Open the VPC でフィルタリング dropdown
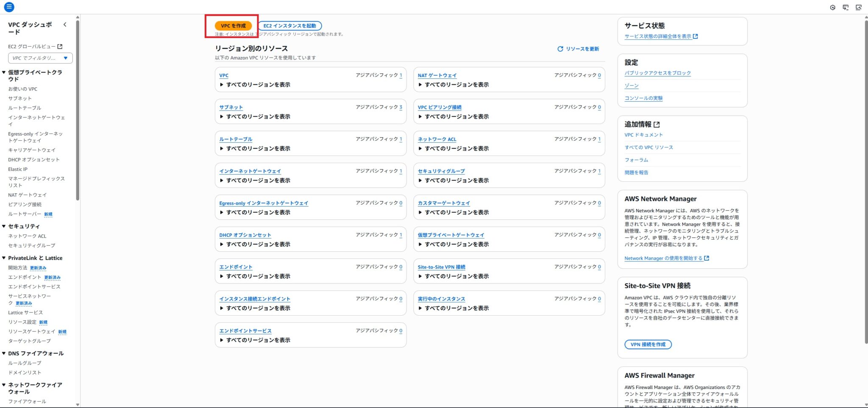The image size is (868, 408). point(40,58)
